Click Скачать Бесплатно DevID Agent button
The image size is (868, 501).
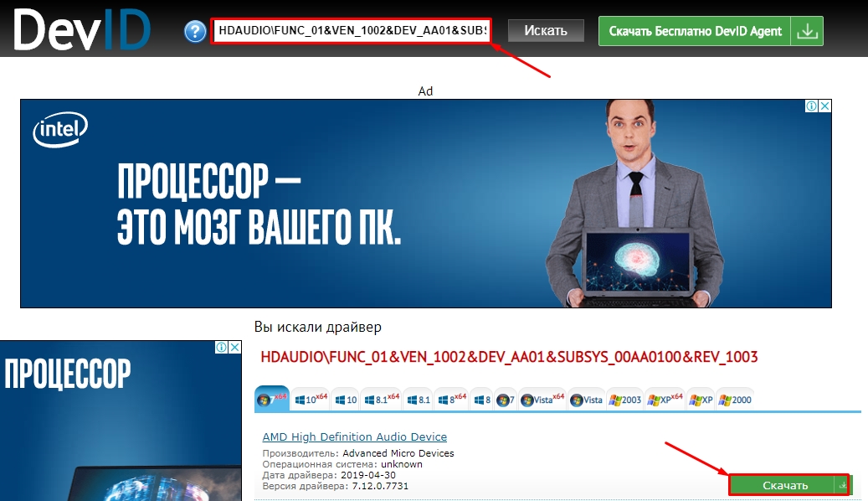[x=695, y=31]
